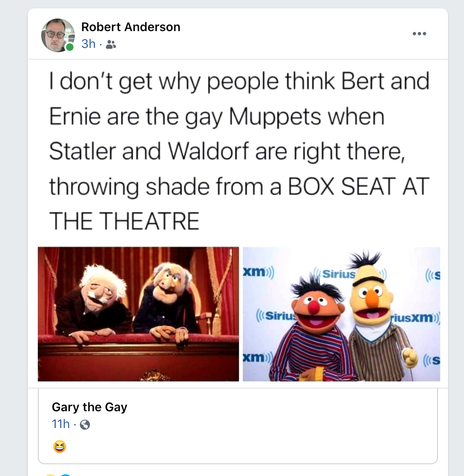
Task: Click the shared post card from Gary
Action: coord(237,426)
